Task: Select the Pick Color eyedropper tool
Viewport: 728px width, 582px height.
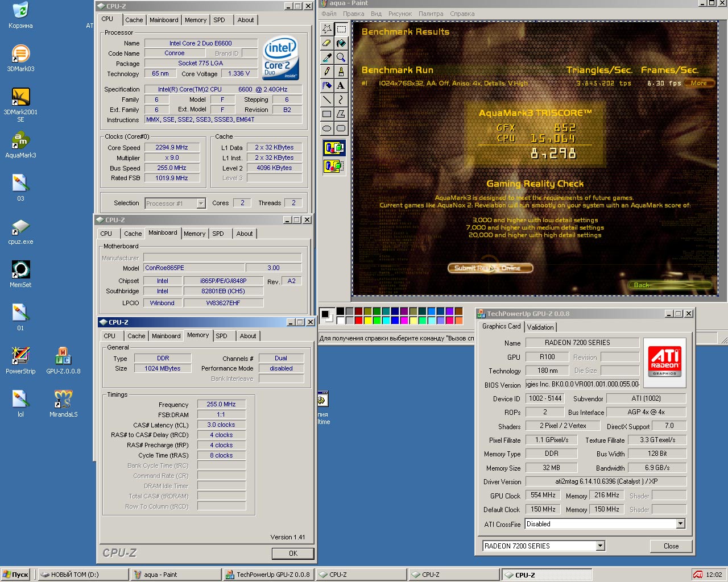Action: click(327, 57)
